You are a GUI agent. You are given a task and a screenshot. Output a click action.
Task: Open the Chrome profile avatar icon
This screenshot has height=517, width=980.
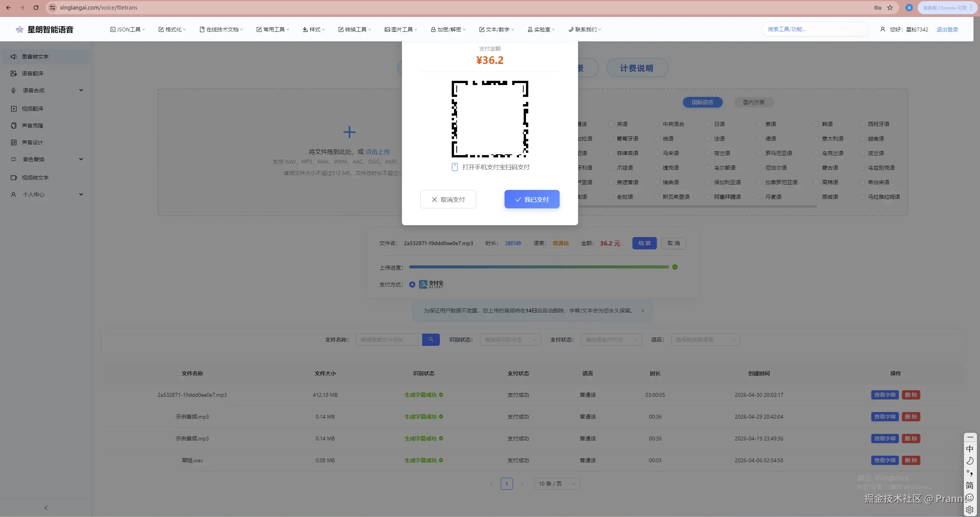tap(909, 8)
